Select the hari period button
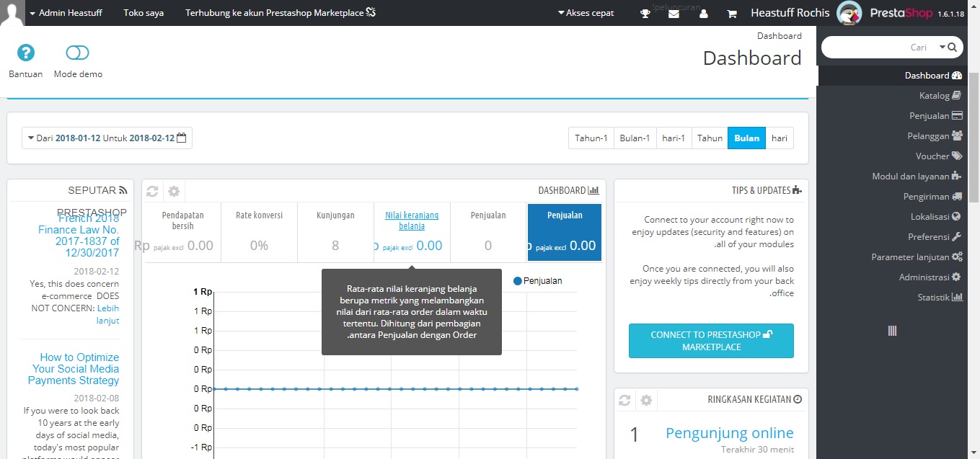This screenshot has width=980, height=459. [x=780, y=138]
